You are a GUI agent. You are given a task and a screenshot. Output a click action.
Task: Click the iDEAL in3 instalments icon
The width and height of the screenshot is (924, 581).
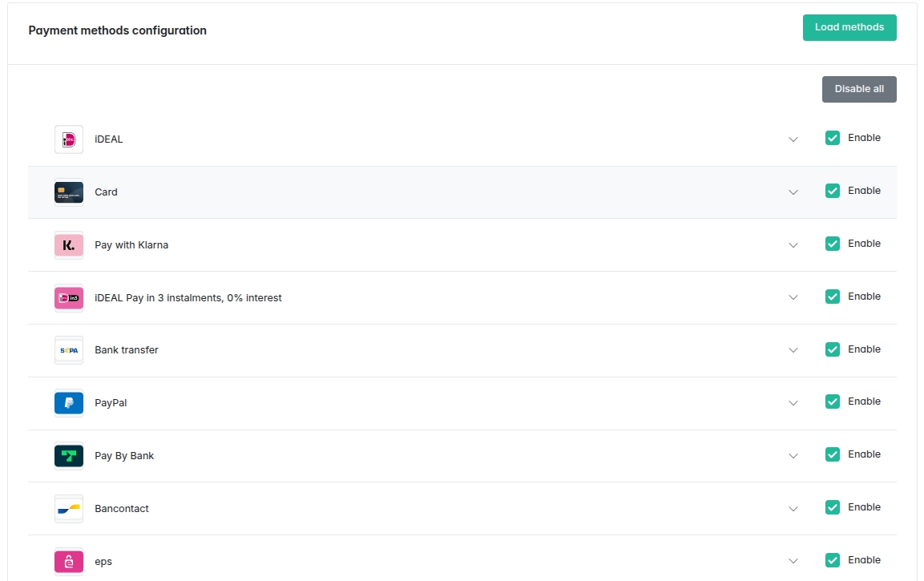[x=69, y=298]
